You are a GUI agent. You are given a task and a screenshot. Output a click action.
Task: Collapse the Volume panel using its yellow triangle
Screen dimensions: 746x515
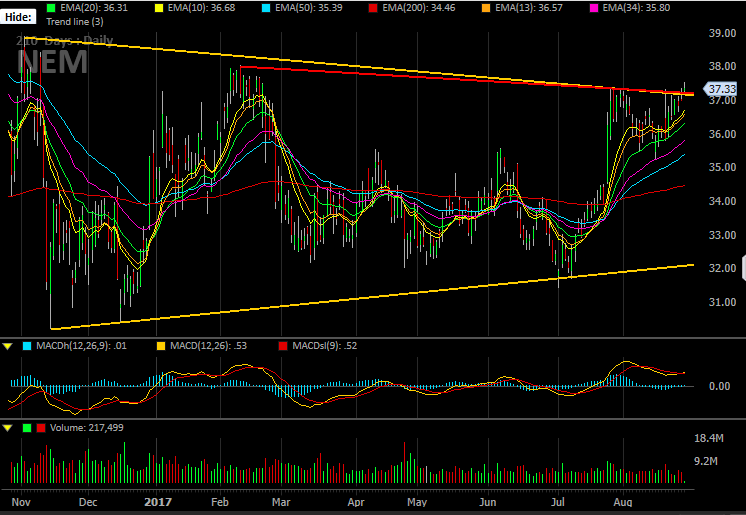click(x=8, y=428)
